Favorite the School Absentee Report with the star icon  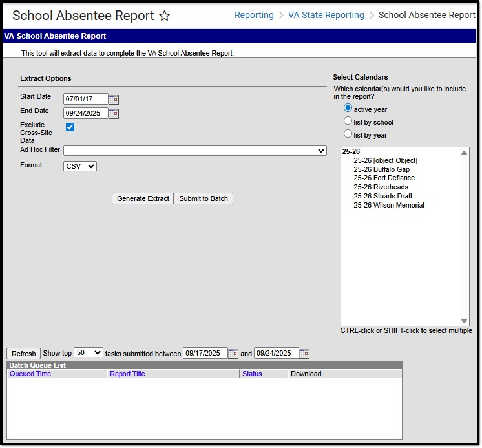click(165, 16)
